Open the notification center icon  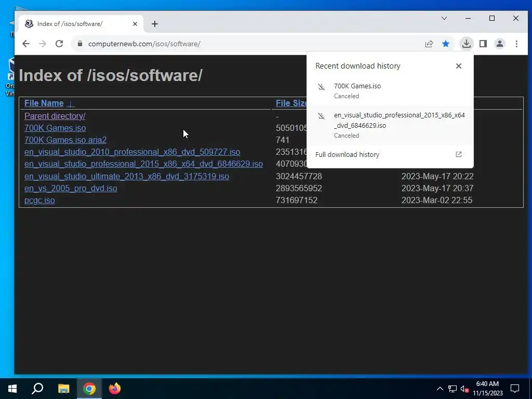515,389
